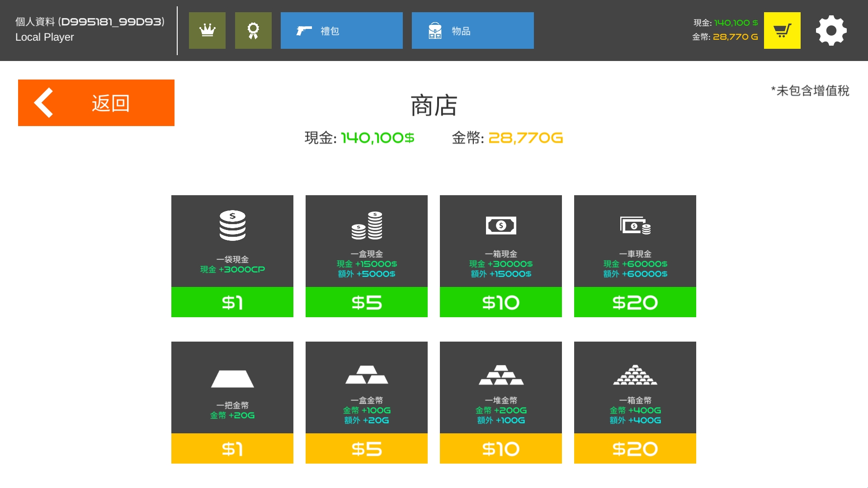
Task: Click the 個人資料 profile ID text
Action: click(x=90, y=22)
